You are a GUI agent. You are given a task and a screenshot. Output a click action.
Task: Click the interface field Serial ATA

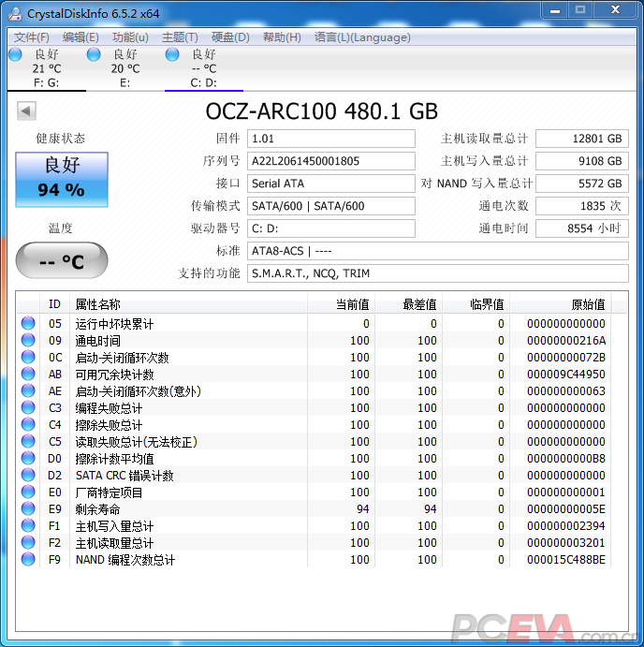[331, 184]
